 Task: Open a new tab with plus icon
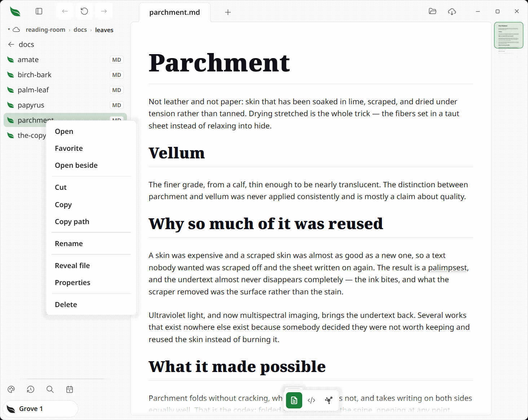pyautogui.click(x=228, y=12)
